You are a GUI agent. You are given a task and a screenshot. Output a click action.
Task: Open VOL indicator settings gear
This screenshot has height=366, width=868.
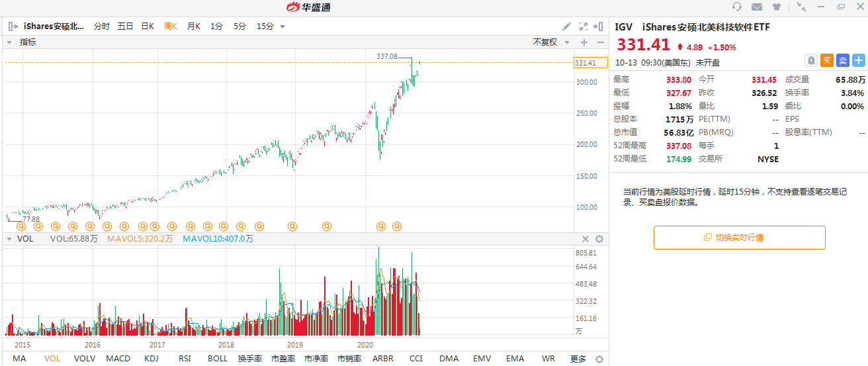[x=599, y=239]
